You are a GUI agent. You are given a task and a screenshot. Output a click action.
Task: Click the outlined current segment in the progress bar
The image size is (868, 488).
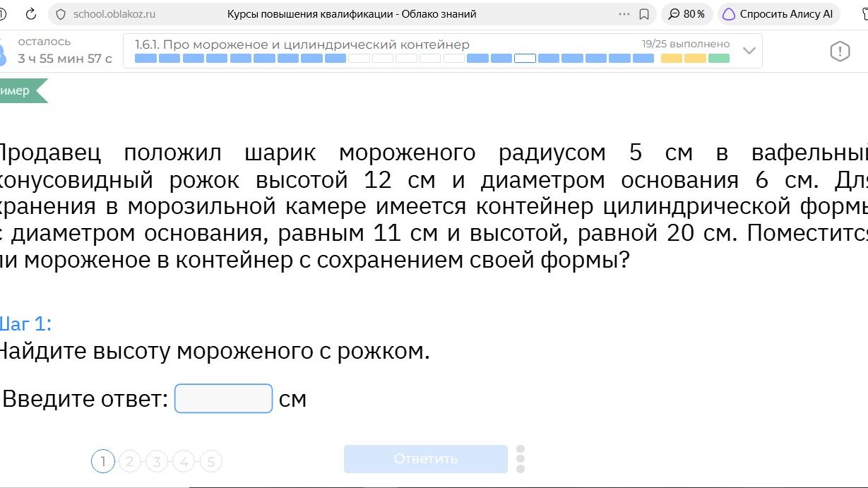point(525,59)
